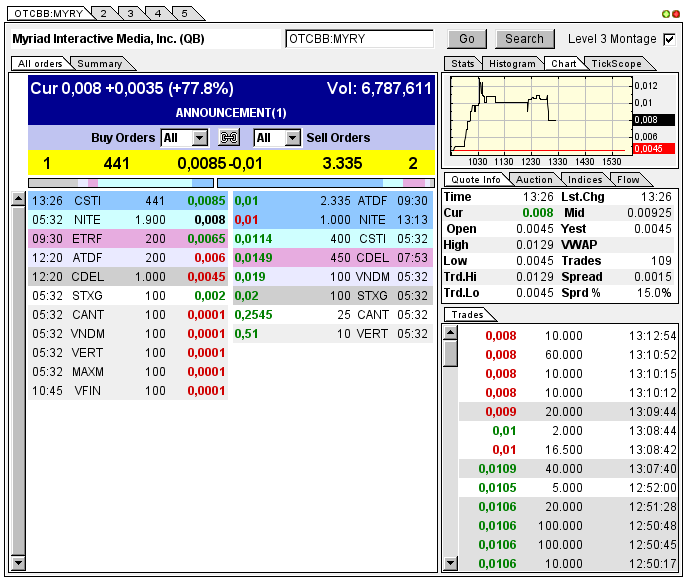Click the order book scroll up arrow

point(18,199)
